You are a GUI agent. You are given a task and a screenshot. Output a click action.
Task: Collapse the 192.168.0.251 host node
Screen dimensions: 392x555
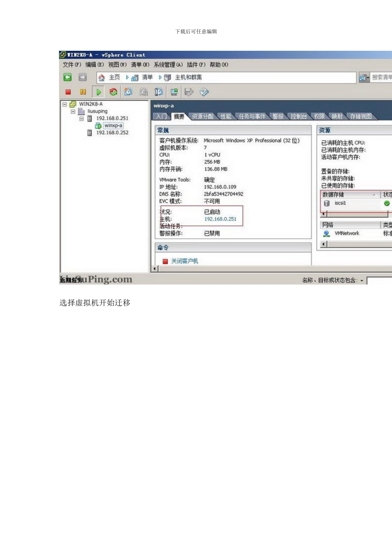click(81, 119)
